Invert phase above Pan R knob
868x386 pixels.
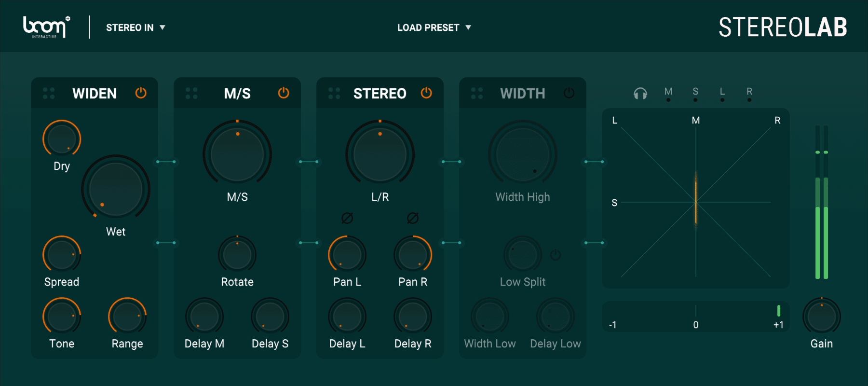click(413, 219)
